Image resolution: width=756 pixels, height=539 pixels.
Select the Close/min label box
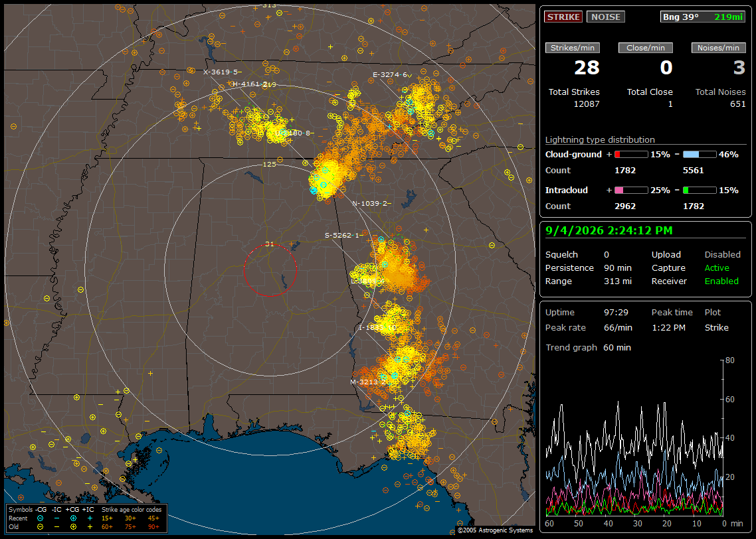tap(646, 48)
